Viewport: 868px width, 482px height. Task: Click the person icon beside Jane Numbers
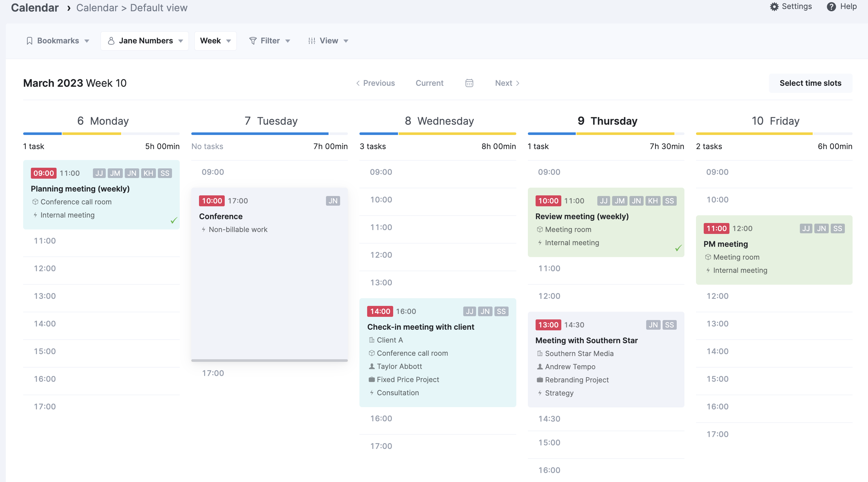pyautogui.click(x=111, y=40)
